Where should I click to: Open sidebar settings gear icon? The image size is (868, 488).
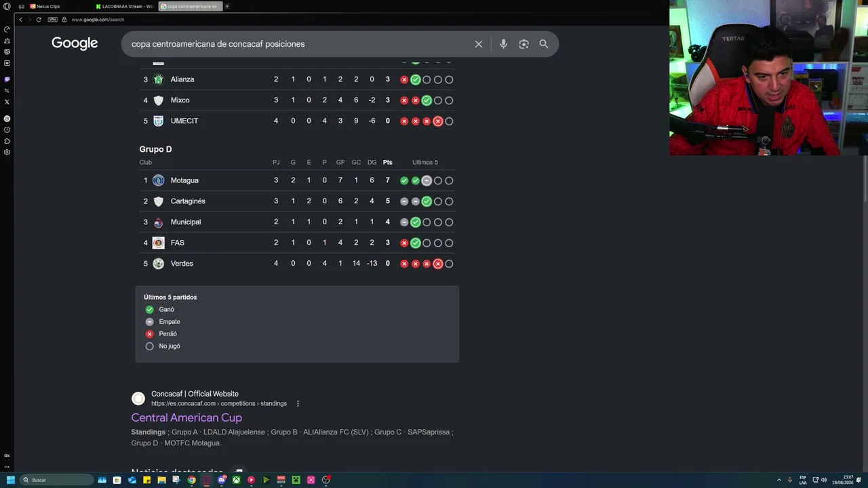[7, 152]
